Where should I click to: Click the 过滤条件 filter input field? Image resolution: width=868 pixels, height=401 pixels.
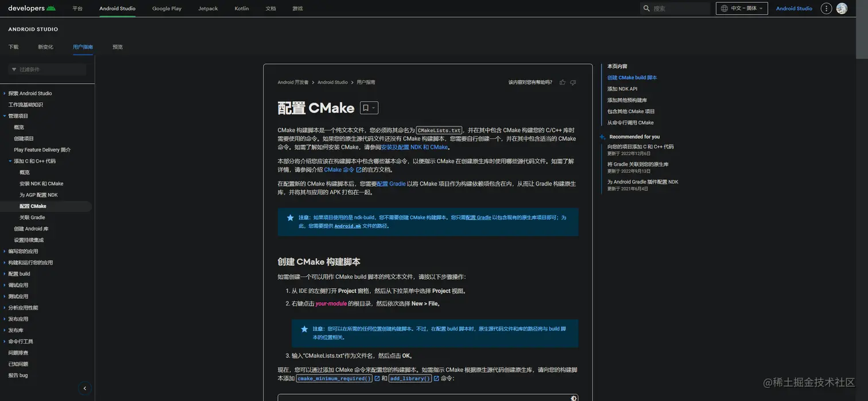(47, 70)
